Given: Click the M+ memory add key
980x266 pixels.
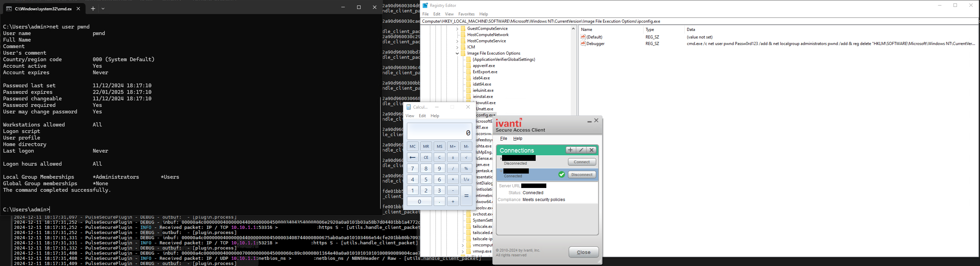Looking at the screenshot, I should (x=453, y=146).
